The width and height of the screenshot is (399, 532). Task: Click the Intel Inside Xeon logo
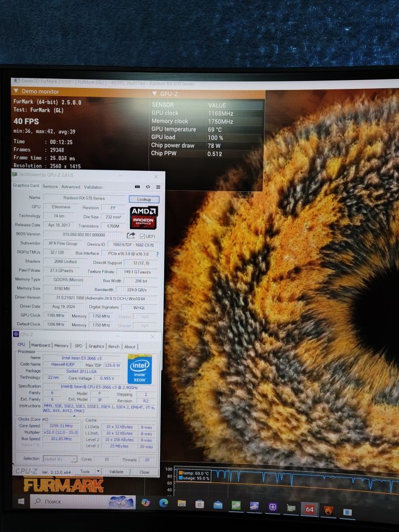click(x=140, y=369)
